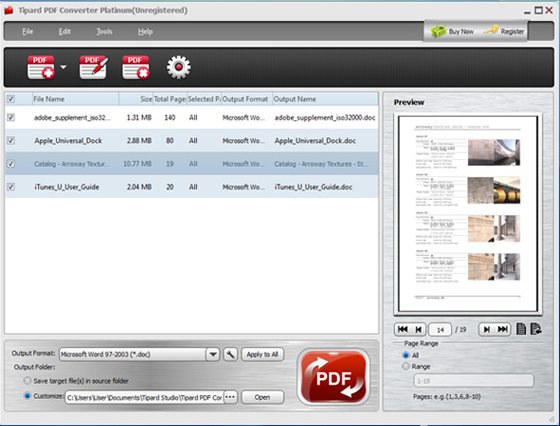
Task: Uncheck iTunes_U_User_Guide file checkbox
Action: (11, 187)
